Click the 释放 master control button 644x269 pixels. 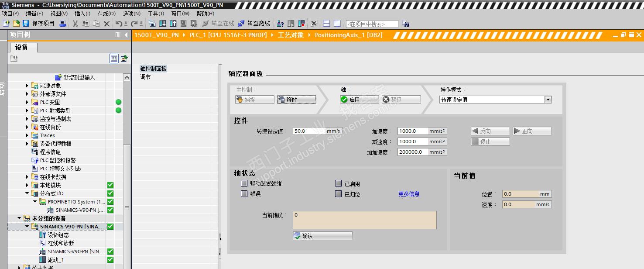(296, 100)
